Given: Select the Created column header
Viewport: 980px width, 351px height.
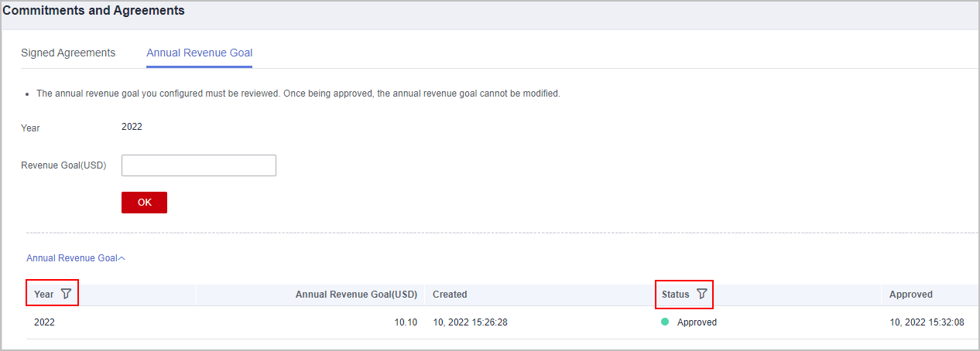Looking at the screenshot, I should click(x=450, y=295).
